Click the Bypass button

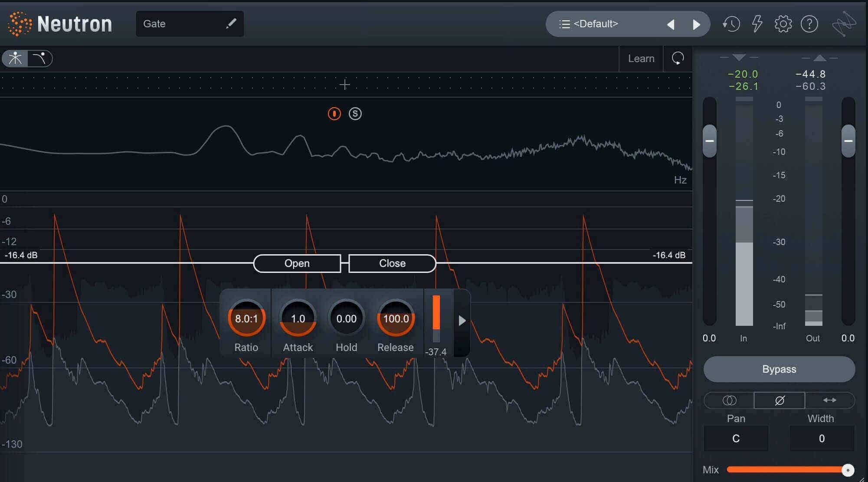779,369
